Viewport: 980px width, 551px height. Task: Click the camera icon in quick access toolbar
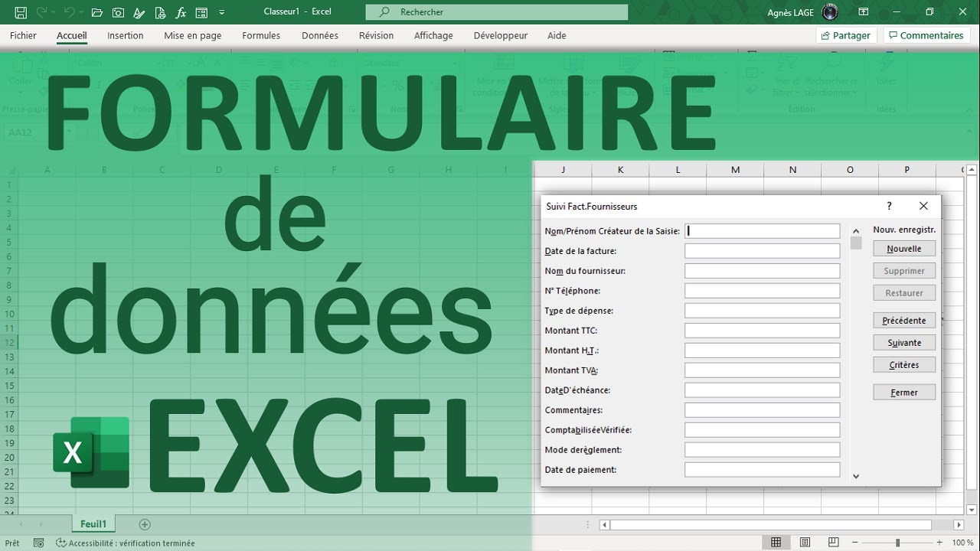(118, 12)
